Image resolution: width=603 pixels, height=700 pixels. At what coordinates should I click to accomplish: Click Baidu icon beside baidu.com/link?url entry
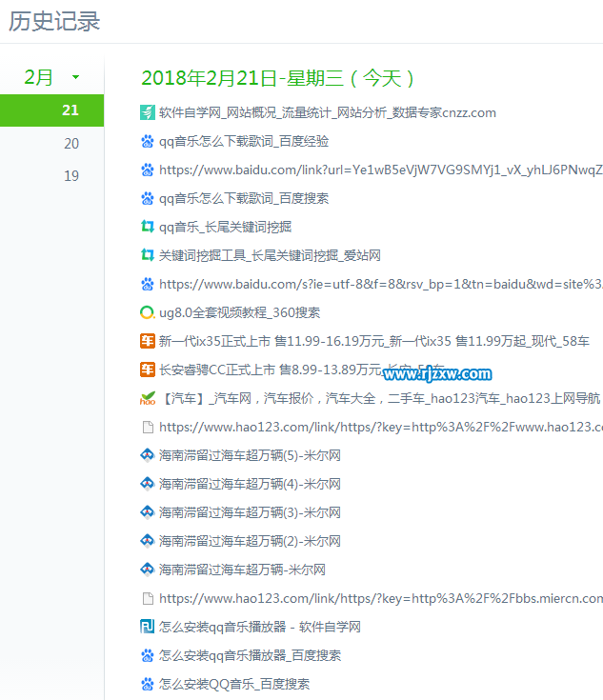(148, 170)
